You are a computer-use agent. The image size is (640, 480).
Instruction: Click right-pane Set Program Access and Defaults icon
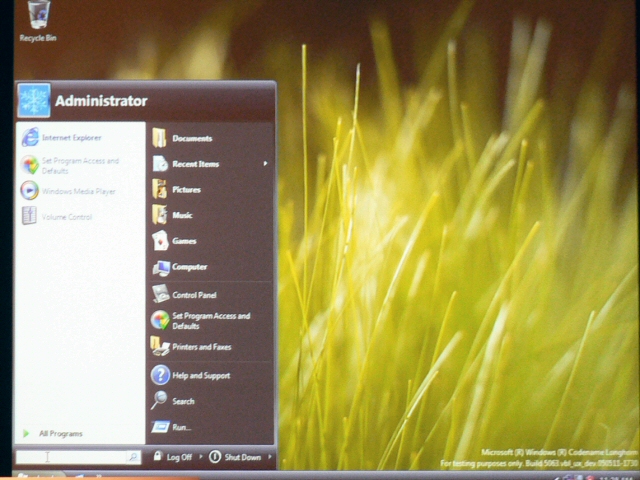[x=160, y=320]
